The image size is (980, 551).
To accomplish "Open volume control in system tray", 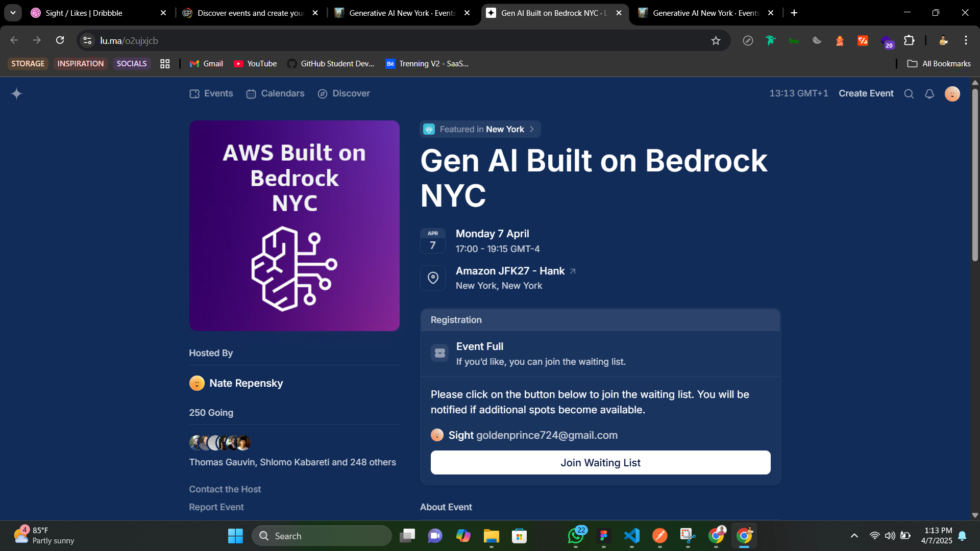I will [x=890, y=536].
